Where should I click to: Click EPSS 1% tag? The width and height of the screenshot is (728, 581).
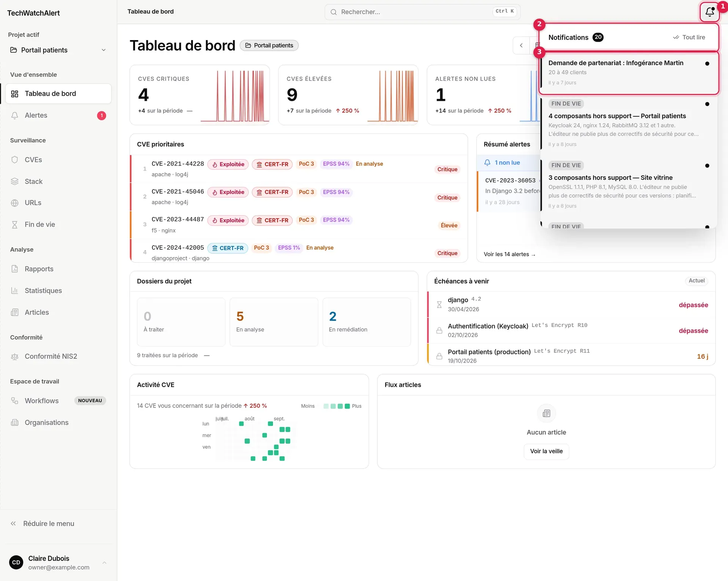[x=289, y=247]
